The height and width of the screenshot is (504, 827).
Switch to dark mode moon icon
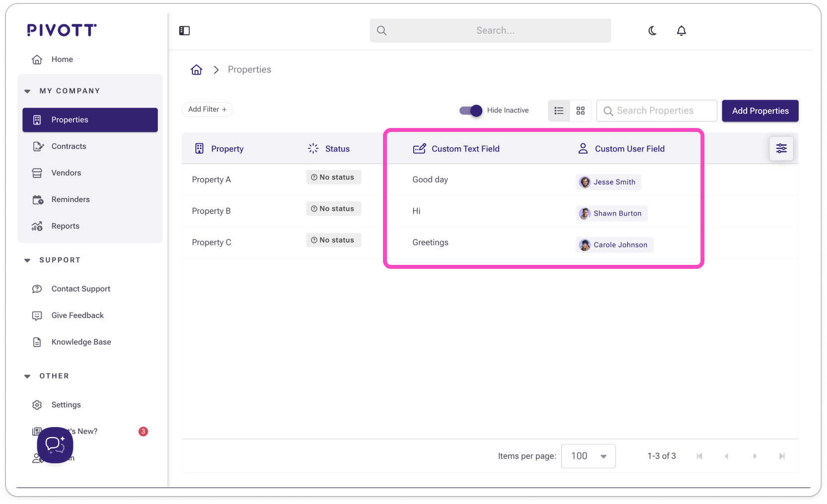point(652,31)
